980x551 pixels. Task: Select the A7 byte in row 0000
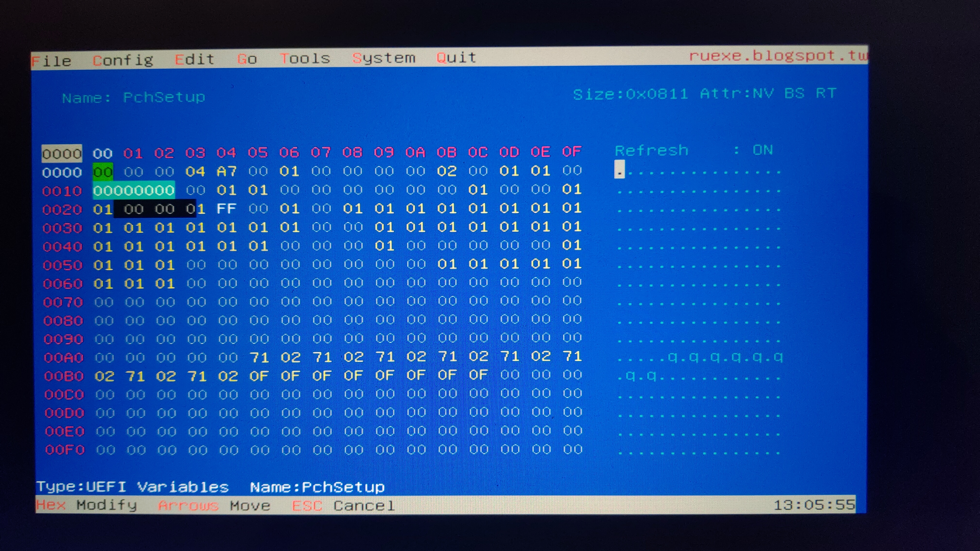coord(226,172)
